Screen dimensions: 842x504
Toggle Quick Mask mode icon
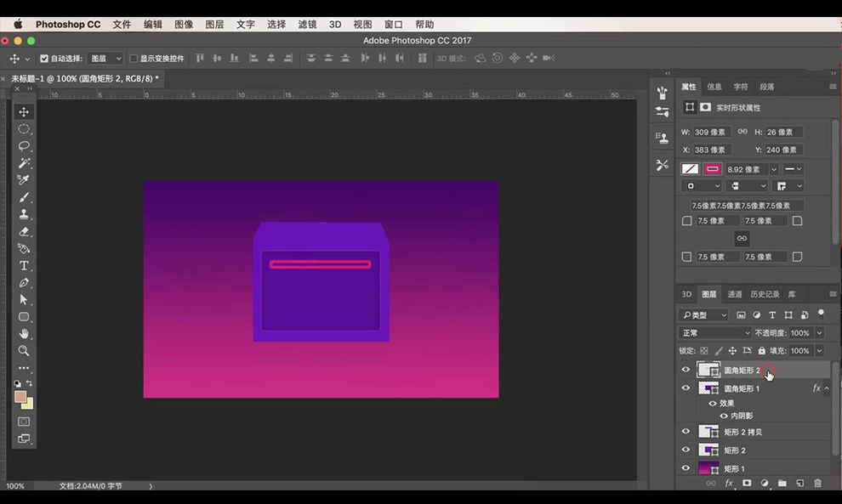point(24,422)
